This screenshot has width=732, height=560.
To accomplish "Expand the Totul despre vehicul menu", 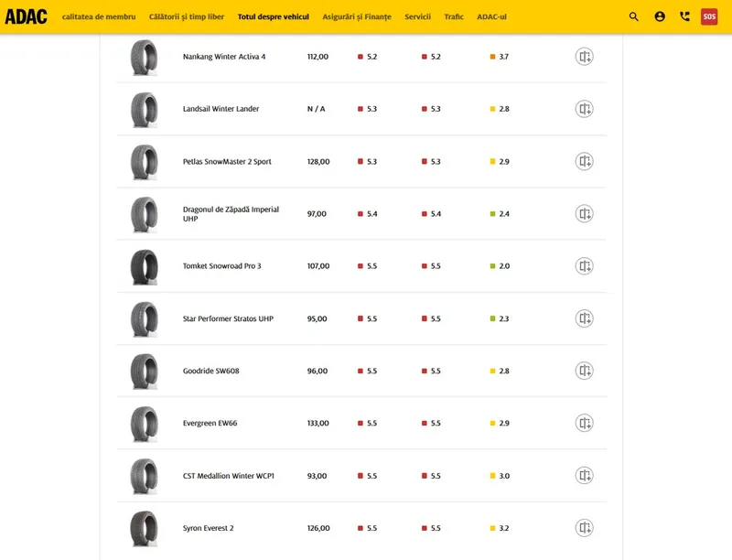I will tap(273, 17).
